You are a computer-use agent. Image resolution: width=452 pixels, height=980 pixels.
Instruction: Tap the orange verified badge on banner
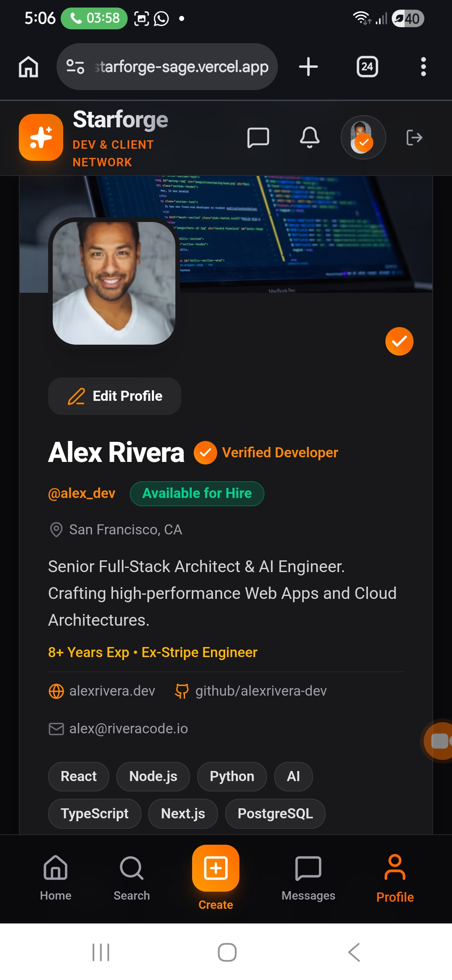[399, 341]
